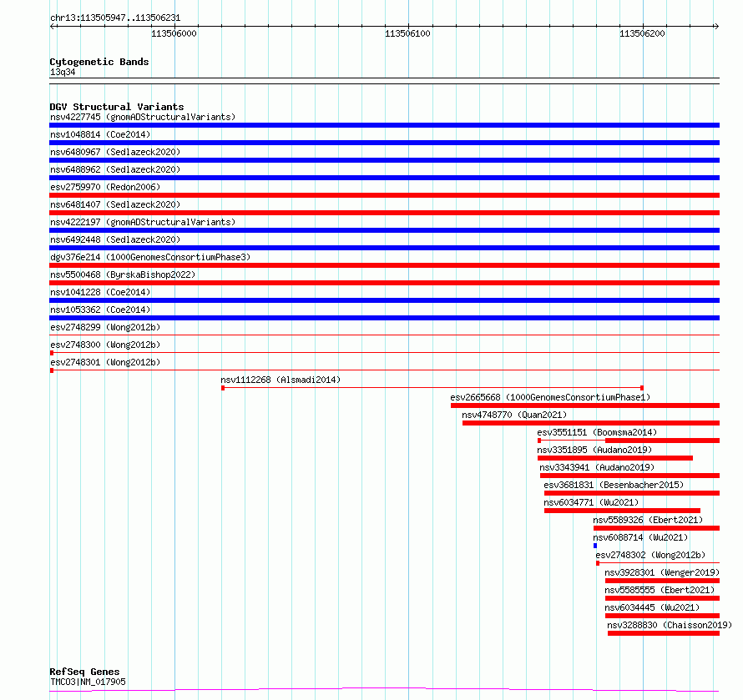Open esv2665668 1000GenomesConsortiumPhase1 variant

(x=550, y=397)
